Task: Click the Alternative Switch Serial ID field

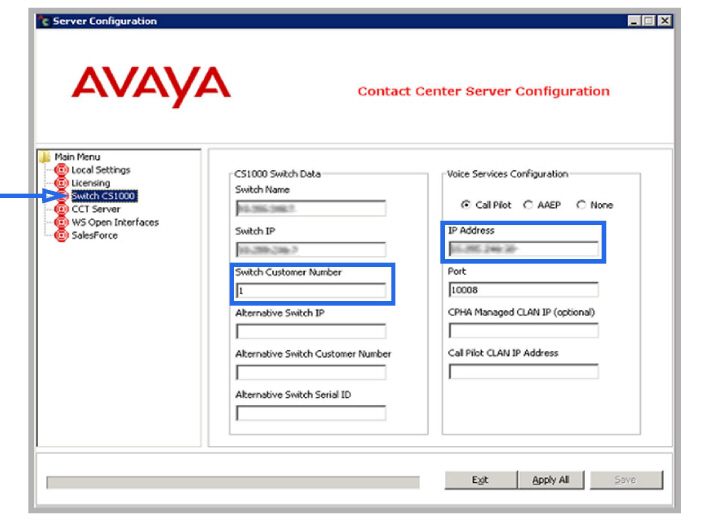Action: pyautogui.click(x=311, y=413)
